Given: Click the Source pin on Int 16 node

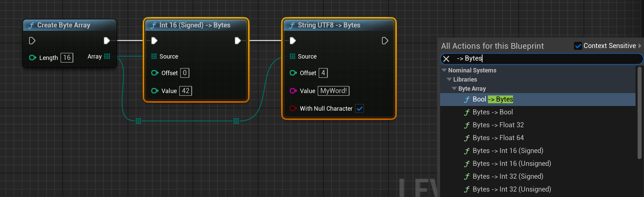Looking at the screenshot, I should (154, 56).
